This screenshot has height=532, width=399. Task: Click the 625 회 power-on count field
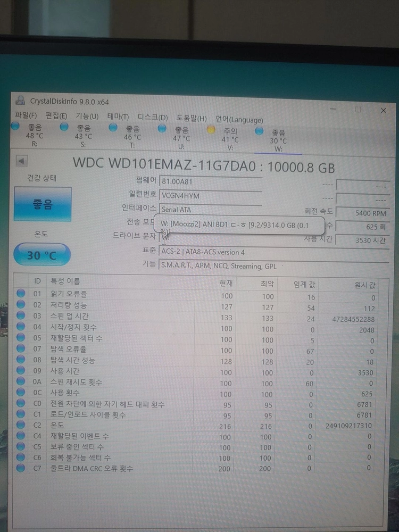click(x=362, y=227)
